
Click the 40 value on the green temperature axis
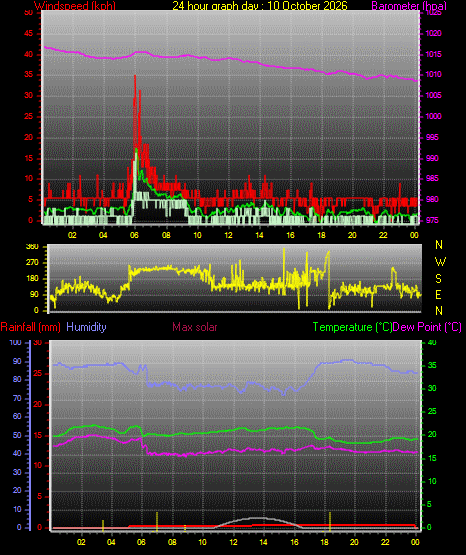[x=432, y=342]
